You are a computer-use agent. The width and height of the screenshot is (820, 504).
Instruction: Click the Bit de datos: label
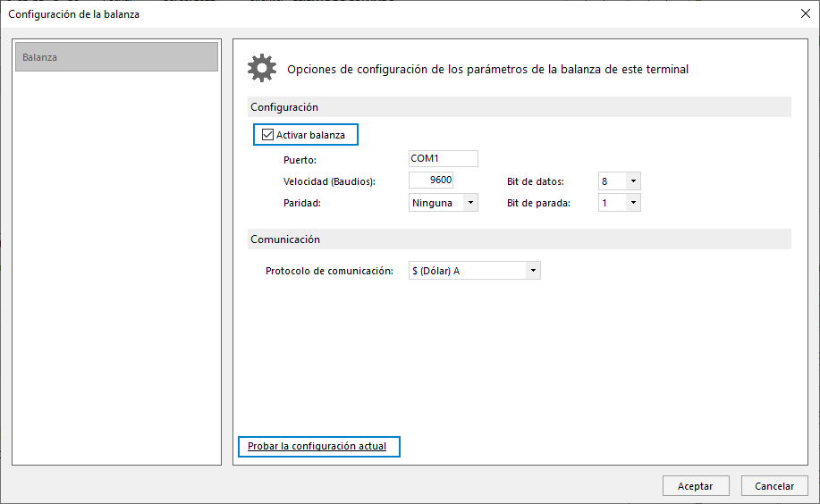[536, 181]
